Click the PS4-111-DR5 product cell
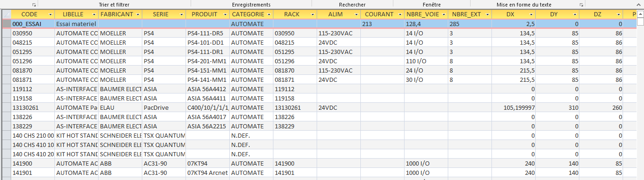 point(207,33)
